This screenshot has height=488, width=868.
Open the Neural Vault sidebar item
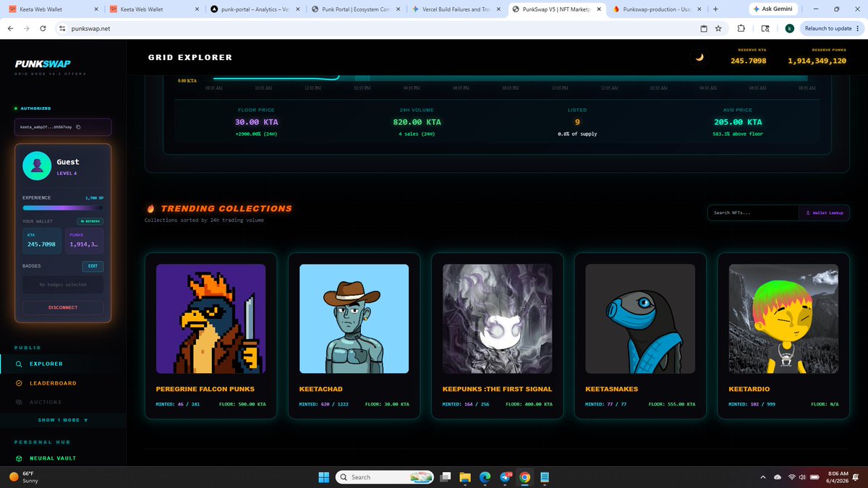[52, 458]
